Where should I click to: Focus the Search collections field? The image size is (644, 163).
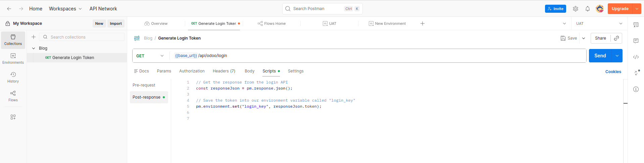click(82, 37)
